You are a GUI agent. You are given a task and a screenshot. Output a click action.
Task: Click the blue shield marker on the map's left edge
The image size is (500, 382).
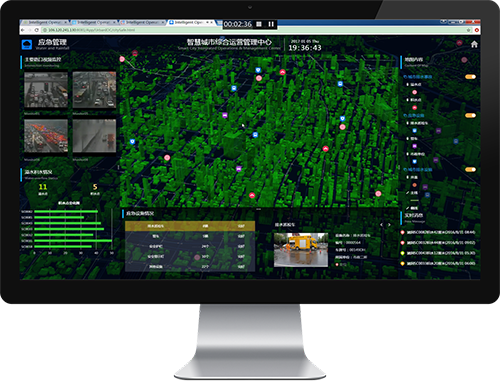click(132, 142)
